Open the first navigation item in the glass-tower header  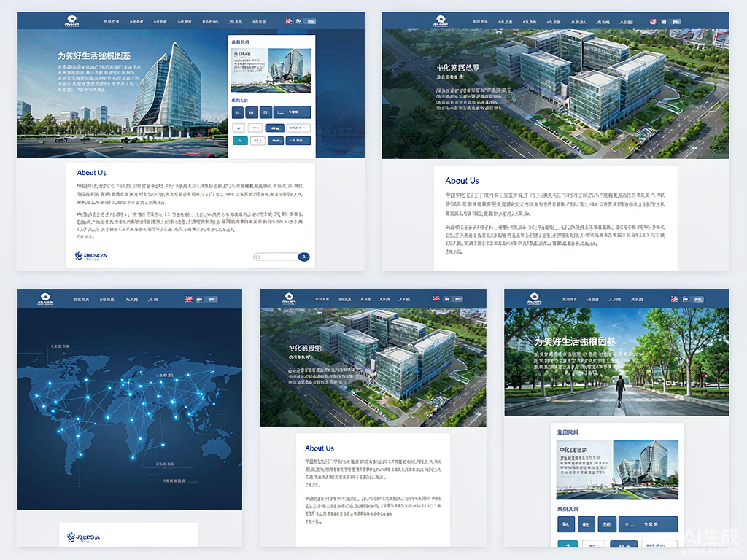pos(111,22)
